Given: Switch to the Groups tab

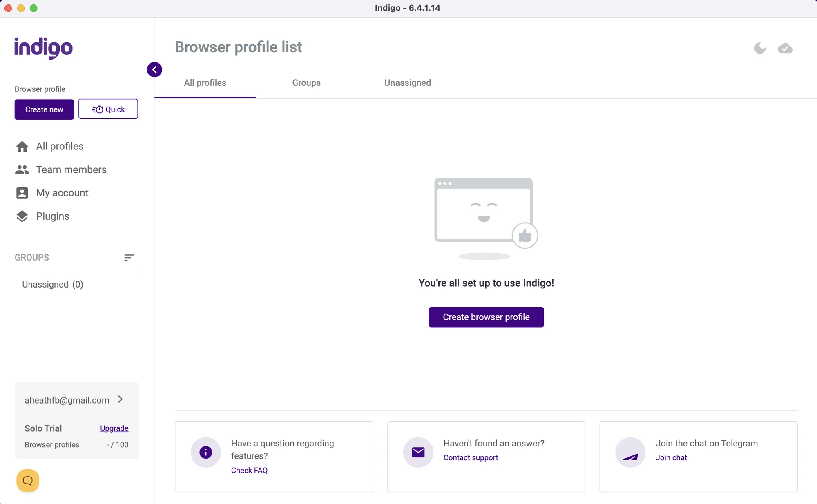Looking at the screenshot, I should [306, 83].
